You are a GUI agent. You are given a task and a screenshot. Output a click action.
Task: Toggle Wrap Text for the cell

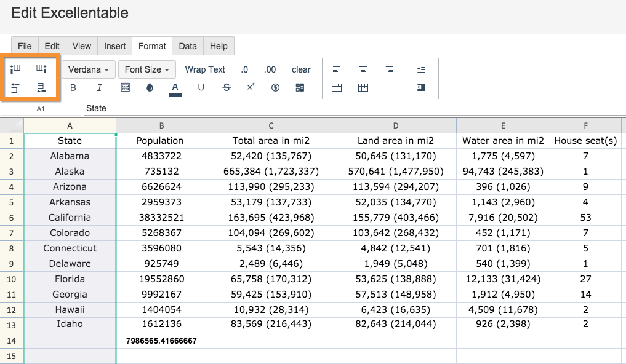coord(205,69)
